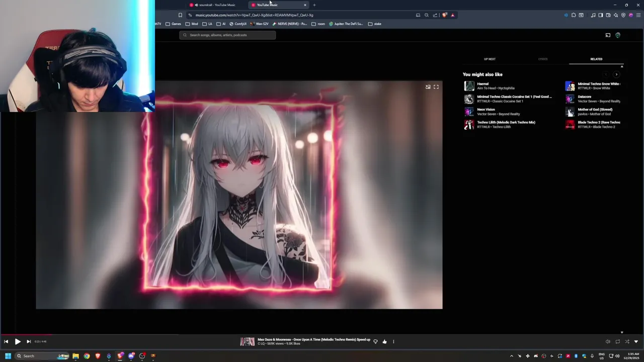
Task: Click the now-playing album thumbnail
Action: coord(247,341)
